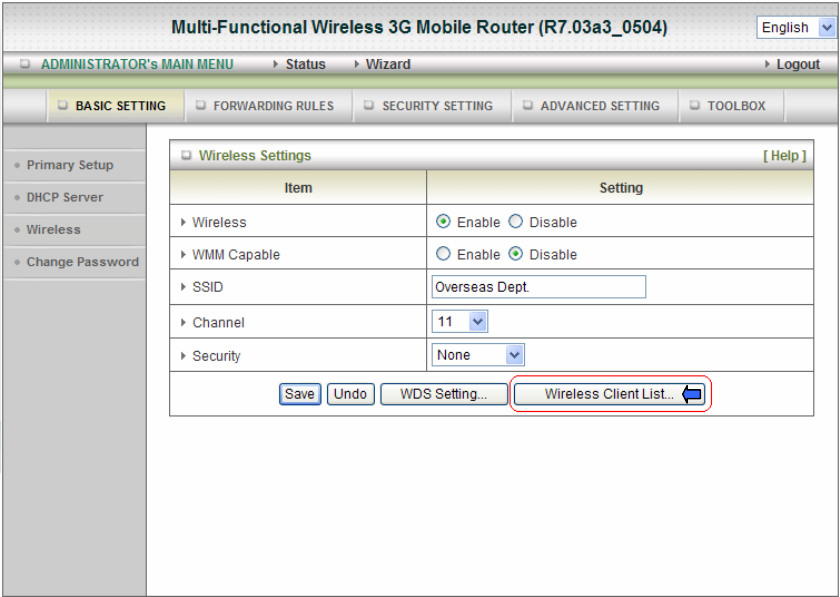
Task: Open the Wireless Client List
Action: 609,394
